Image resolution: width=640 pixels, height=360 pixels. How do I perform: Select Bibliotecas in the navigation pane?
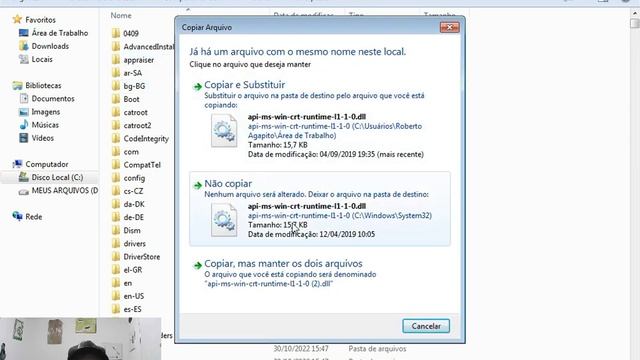[43, 85]
